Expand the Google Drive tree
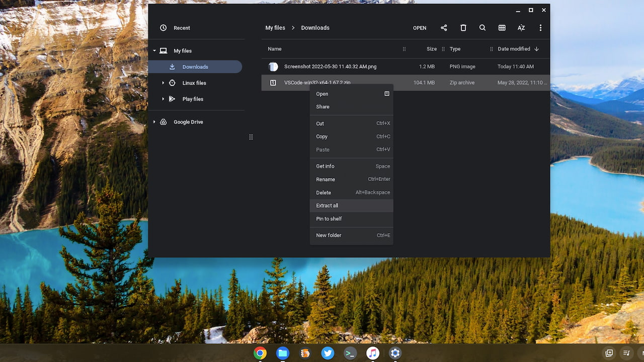Viewport: 644px width, 362px height. point(154,122)
